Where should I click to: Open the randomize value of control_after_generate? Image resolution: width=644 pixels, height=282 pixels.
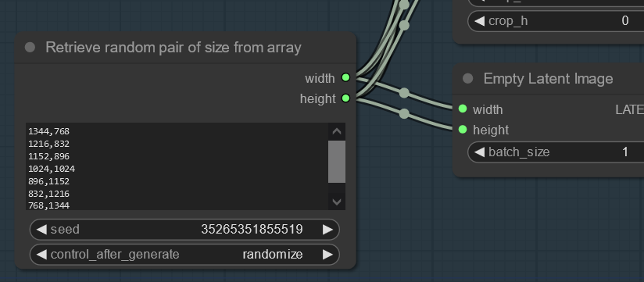pos(273,255)
